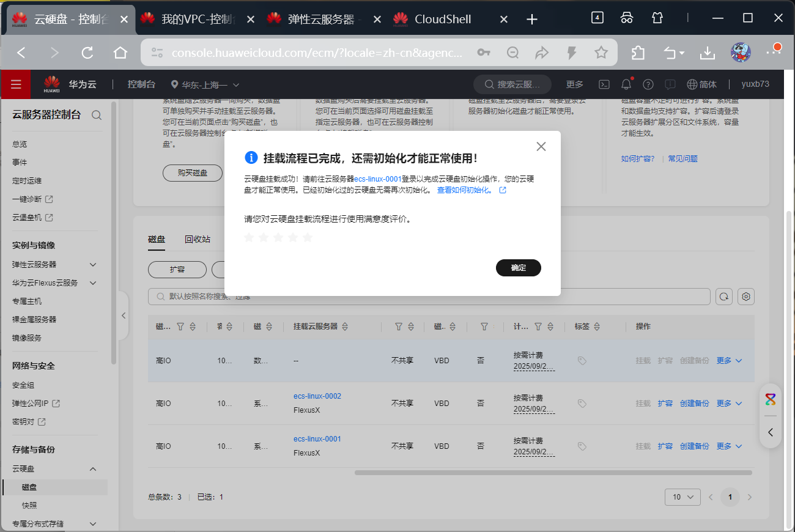Click the browser reload button
This screenshot has height=532, width=795.
tap(87, 53)
